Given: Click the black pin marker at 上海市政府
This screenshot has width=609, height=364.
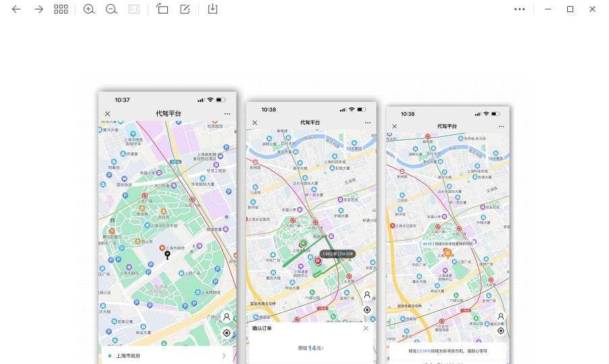Looking at the screenshot, I should tap(168, 254).
